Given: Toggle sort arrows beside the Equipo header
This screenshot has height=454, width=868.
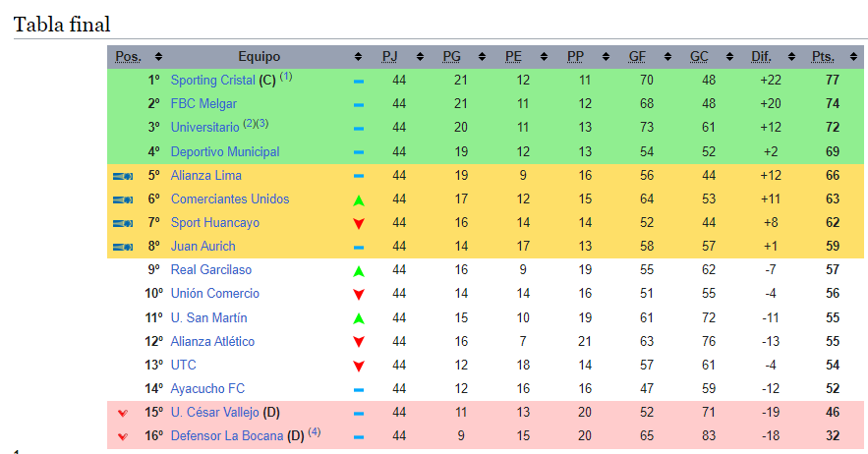Looking at the screenshot, I should point(359,57).
